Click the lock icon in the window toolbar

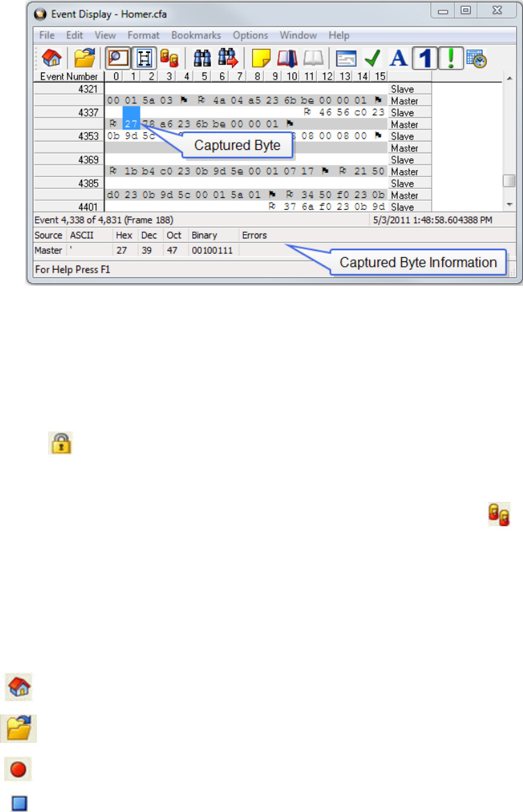click(170, 57)
